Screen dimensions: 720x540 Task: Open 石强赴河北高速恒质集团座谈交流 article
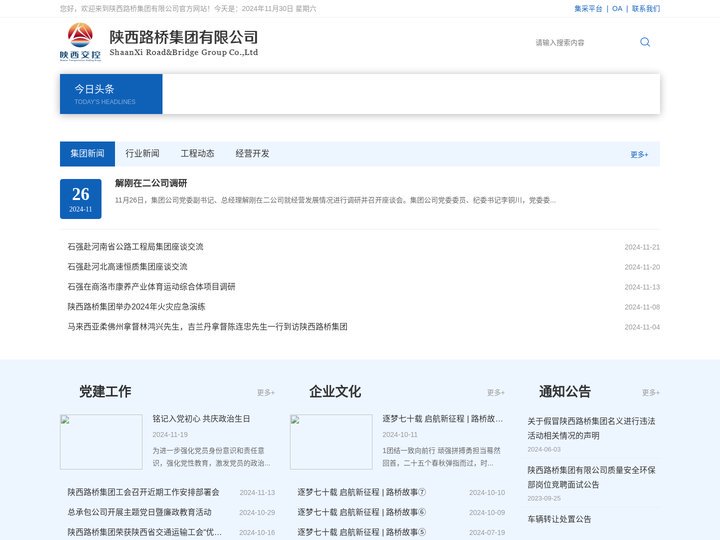127,267
